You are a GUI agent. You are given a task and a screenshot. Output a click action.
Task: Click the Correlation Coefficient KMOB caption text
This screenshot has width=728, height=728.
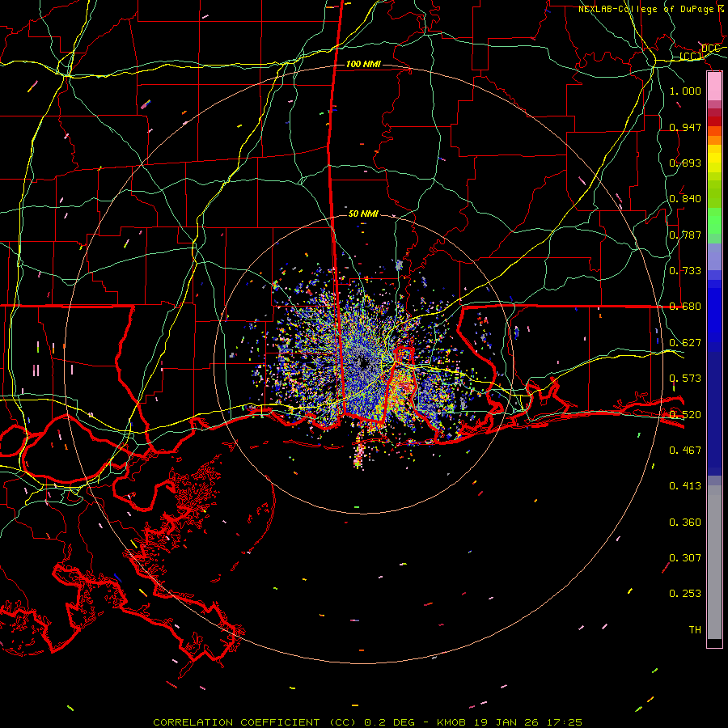click(x=367, y=722)
